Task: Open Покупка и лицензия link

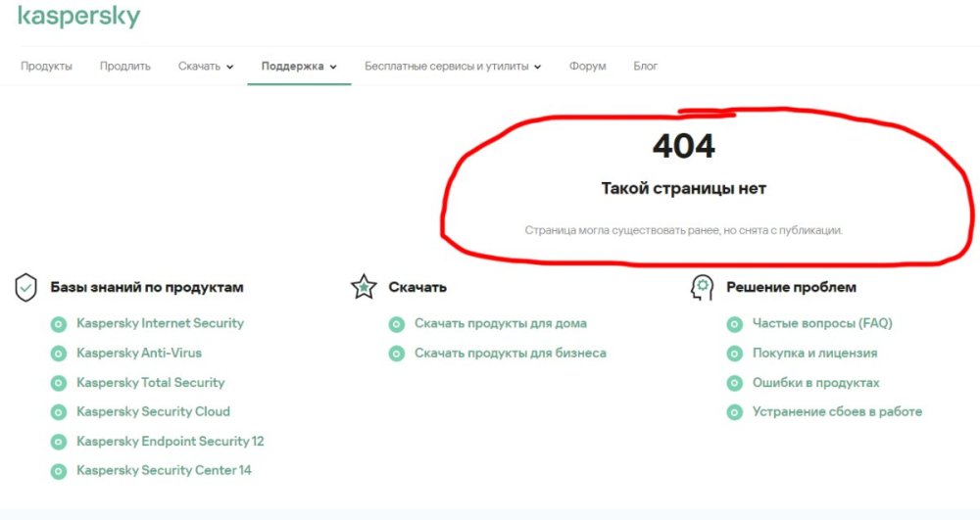Action: [x=815, y=353]
